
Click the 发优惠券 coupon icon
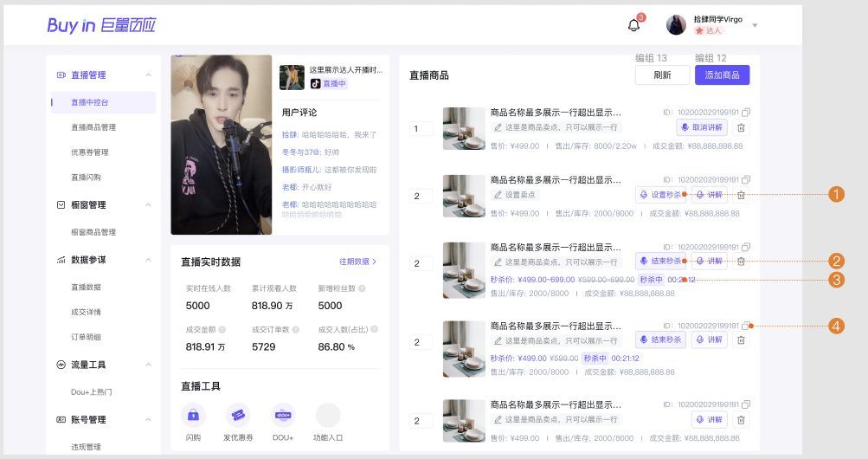(238, 415)
